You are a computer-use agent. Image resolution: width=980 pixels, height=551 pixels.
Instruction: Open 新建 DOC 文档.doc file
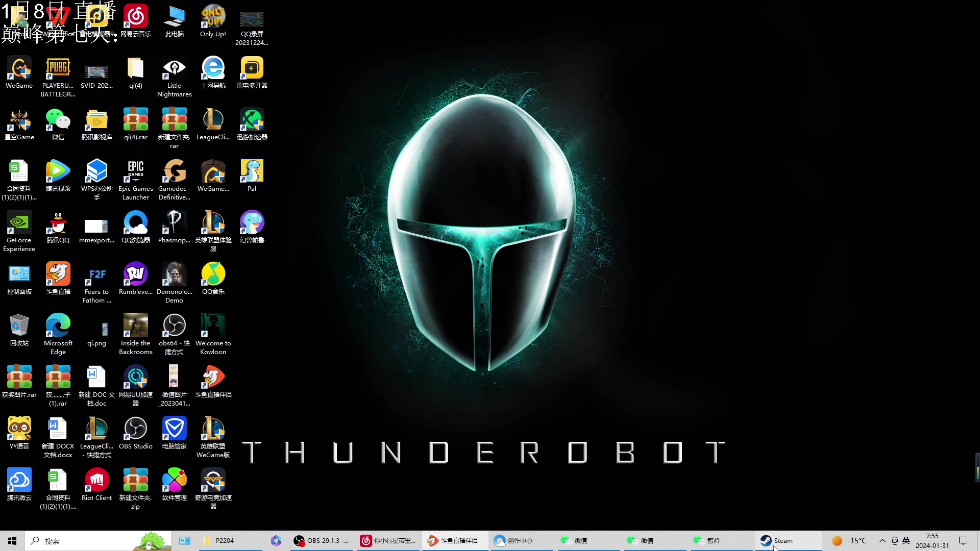(96, 386)
